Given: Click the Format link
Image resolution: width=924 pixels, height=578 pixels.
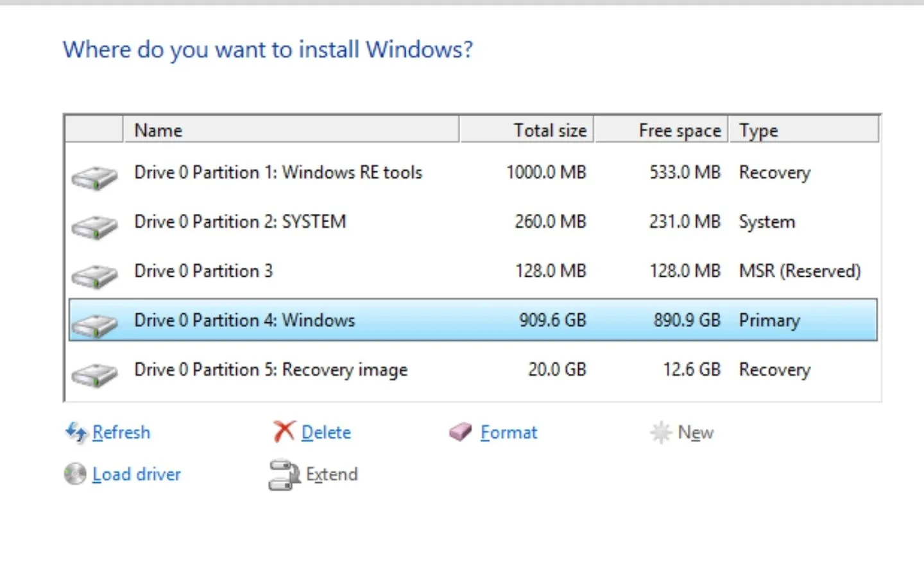Looking at the screenshot, I should click(x=508, y=432).
